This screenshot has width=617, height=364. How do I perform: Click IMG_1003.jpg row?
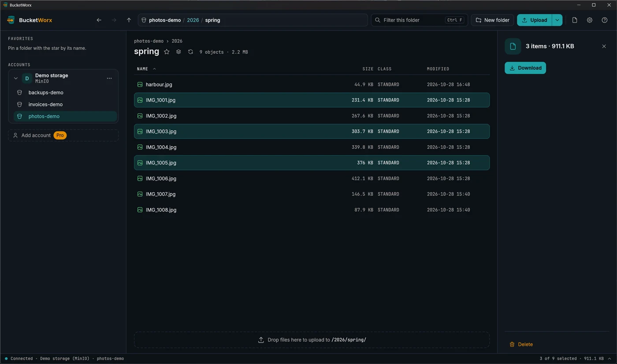(312, 131)
